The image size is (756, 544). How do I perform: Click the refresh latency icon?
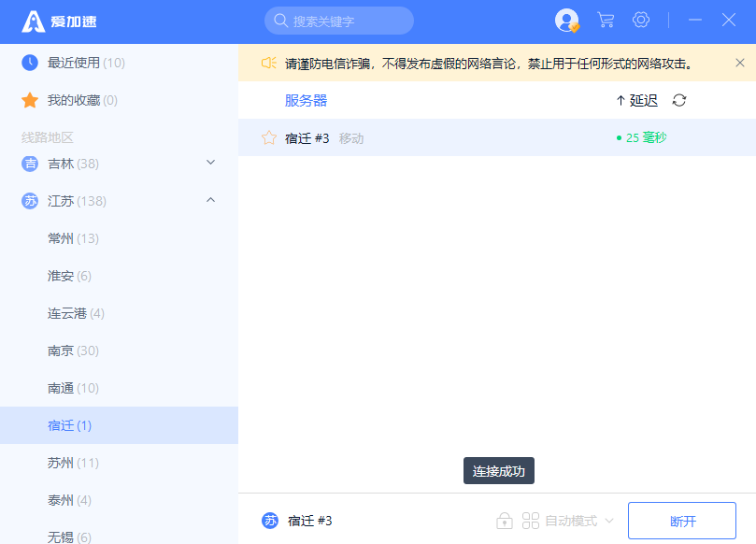coord(679,100)
